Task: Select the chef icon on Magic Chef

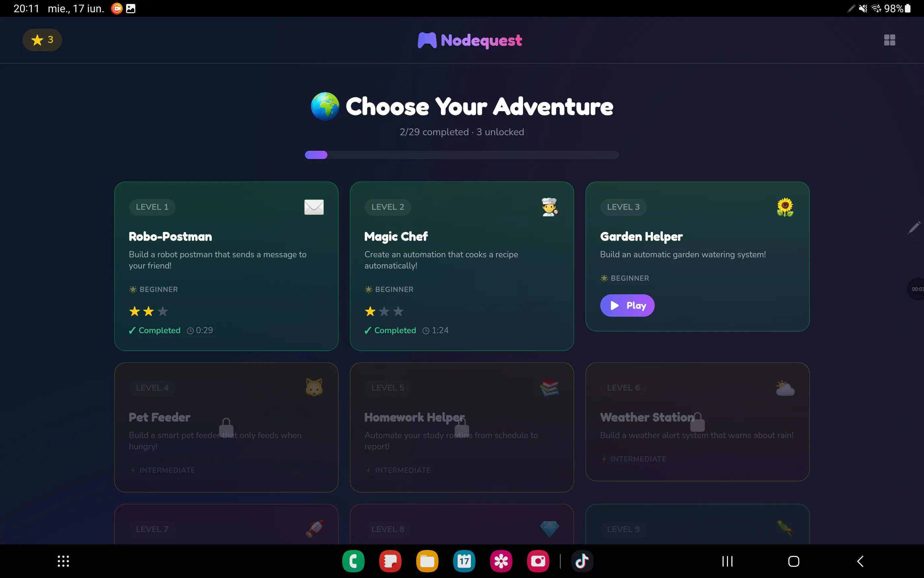Action: (x=549, y=207)
